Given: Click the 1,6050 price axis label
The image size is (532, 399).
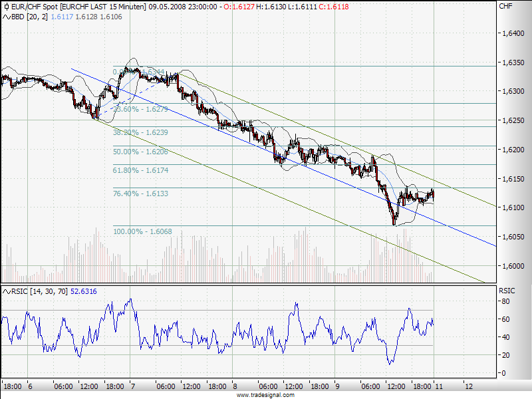Looking at the screenshot, I should [513, 237].
